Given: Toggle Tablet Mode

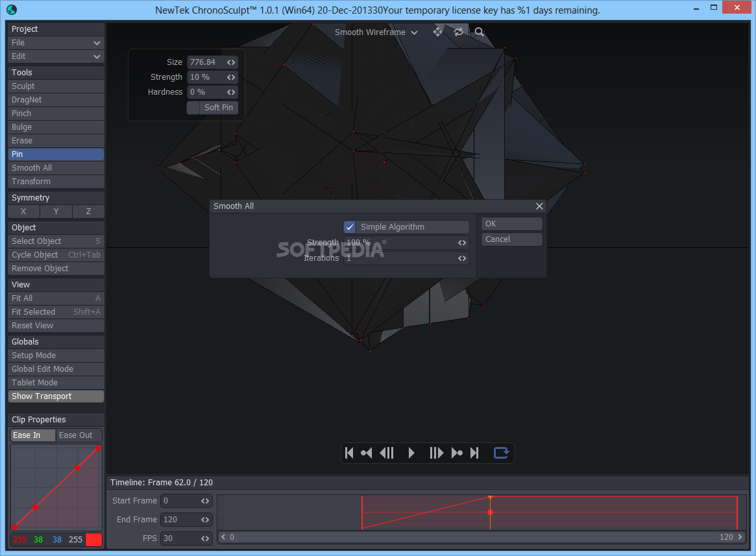Looking at the screenshot, I should [x=56, y=382].
